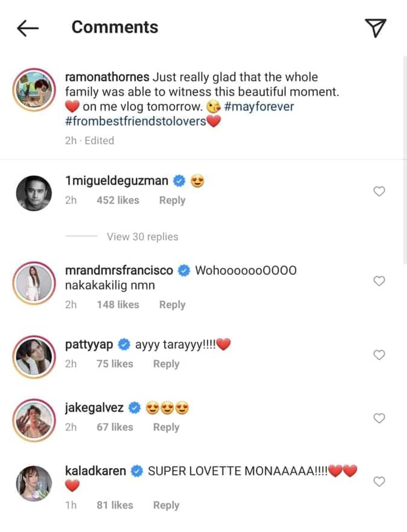Open pattyyap's username link
Image resolution: width=407 pixels, height=532 pixels.
[x=89, y=344]
